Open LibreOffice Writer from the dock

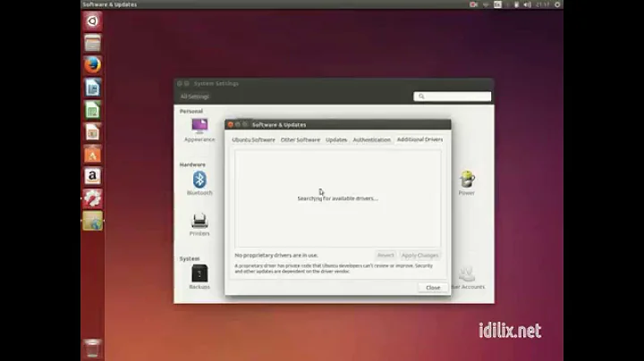click(92, 88)
